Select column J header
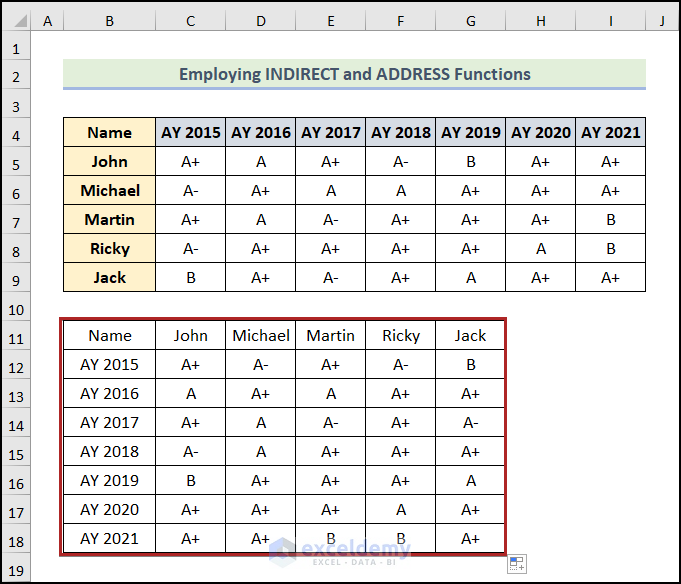 coord(662,20)
